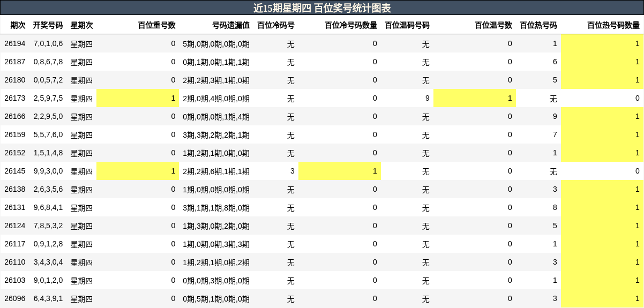Click winning numbers 1,5,1,4,8

tap(48, 153)
